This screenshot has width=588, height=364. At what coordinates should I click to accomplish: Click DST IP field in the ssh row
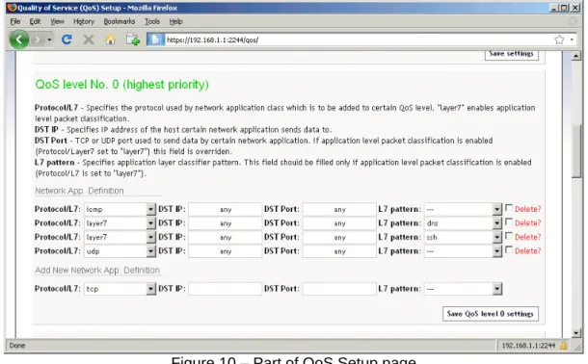tap(225, 237)
